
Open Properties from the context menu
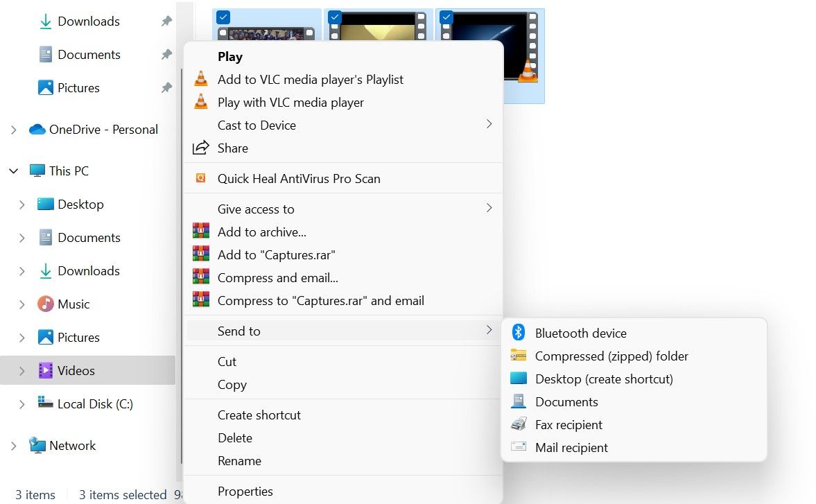point(245,491)
